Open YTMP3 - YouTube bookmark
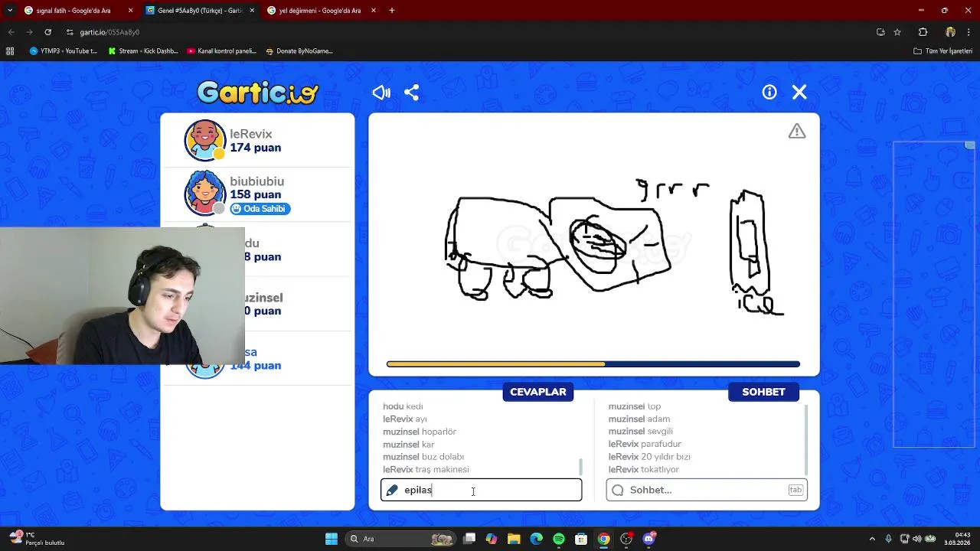 64,51
